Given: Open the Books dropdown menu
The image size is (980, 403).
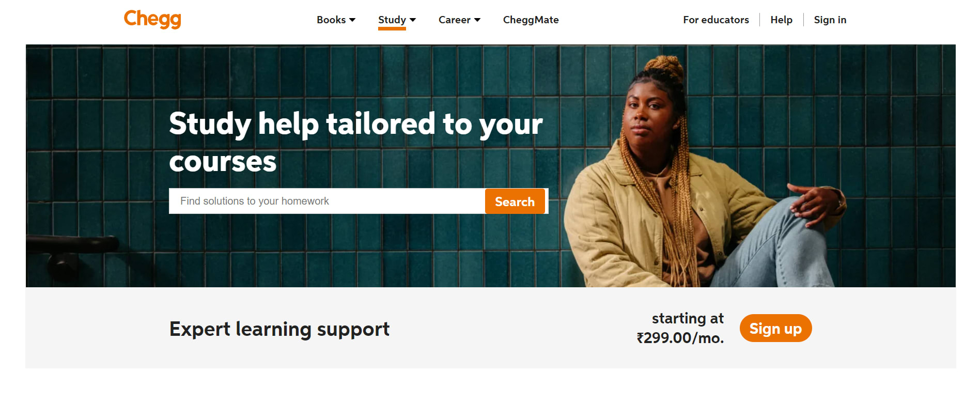Looking at the screenshot, I should [x=336, y=20].
